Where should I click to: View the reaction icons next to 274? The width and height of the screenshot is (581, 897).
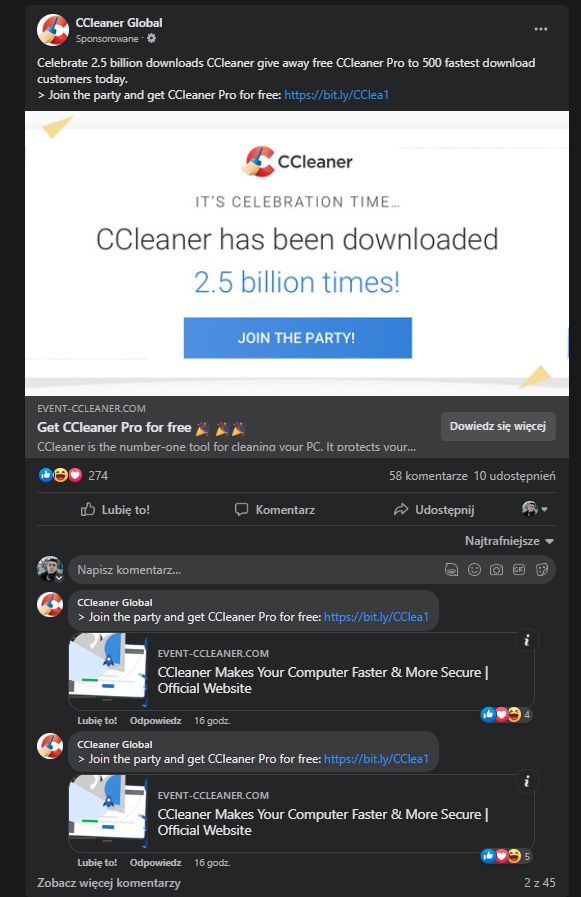(x=61, y=475)
